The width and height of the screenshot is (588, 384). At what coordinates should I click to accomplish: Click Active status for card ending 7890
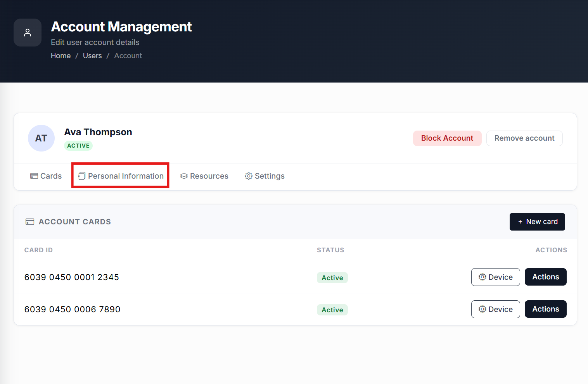332,310
